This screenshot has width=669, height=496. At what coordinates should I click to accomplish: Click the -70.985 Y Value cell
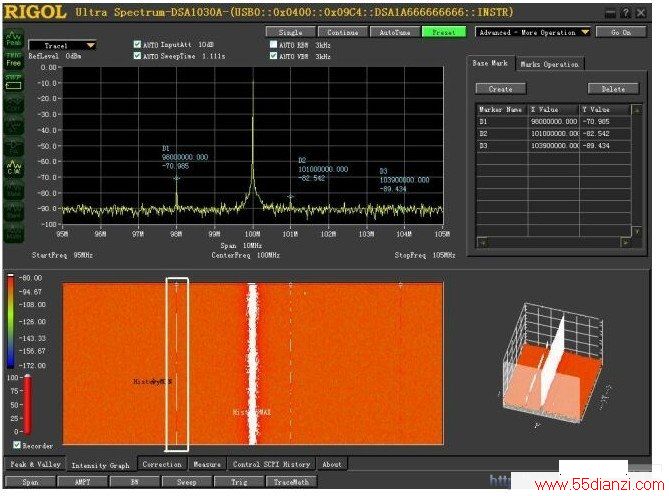(x=605, y=122)
